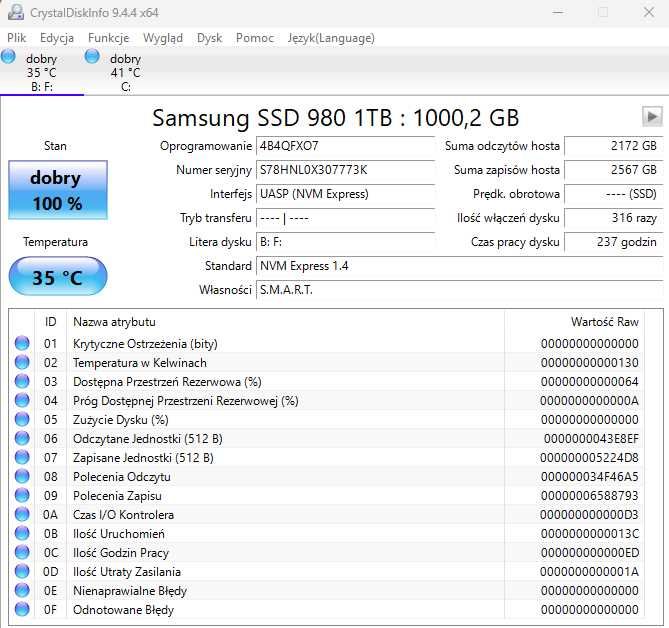Click the status orb for attribute 03
669x628 pixels.
click(22, 381)
